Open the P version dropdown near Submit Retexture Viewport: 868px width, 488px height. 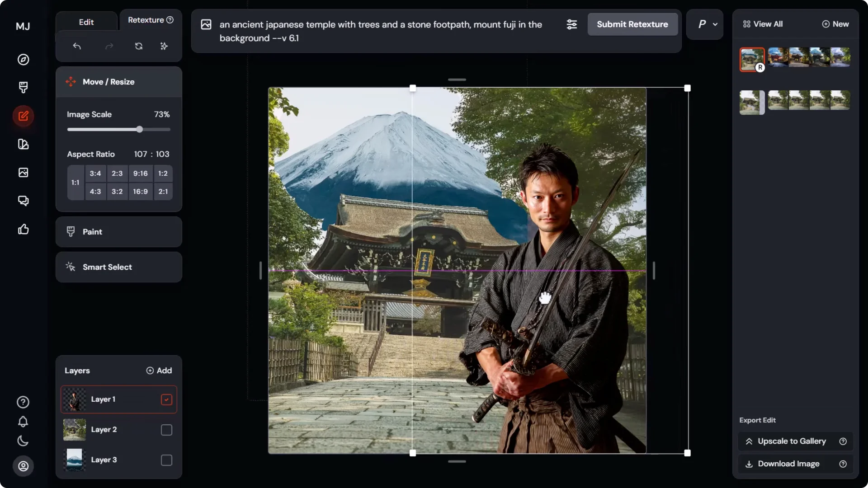point(704,24)
